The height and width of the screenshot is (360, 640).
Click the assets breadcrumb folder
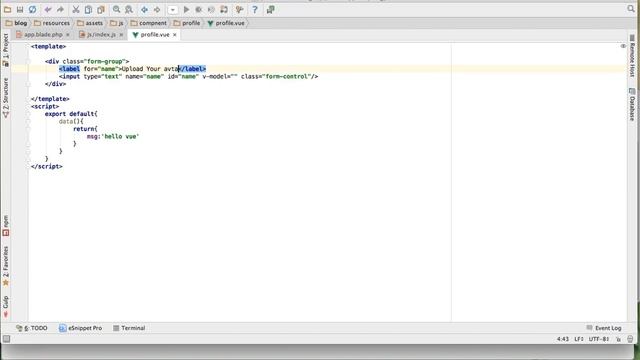[x=90, y=23]
